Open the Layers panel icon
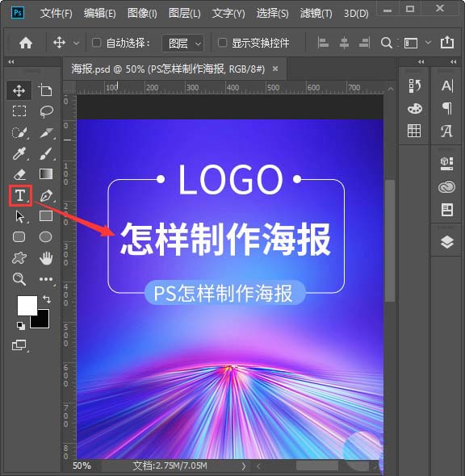Image resolution: width=465 pixels, height=476 pixels. click(447, 242)
